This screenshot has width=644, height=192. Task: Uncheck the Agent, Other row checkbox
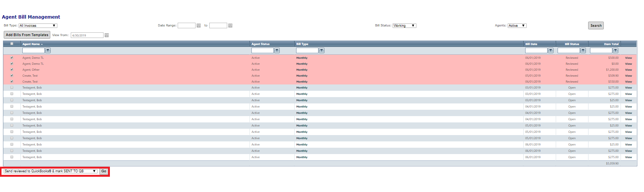12,70
